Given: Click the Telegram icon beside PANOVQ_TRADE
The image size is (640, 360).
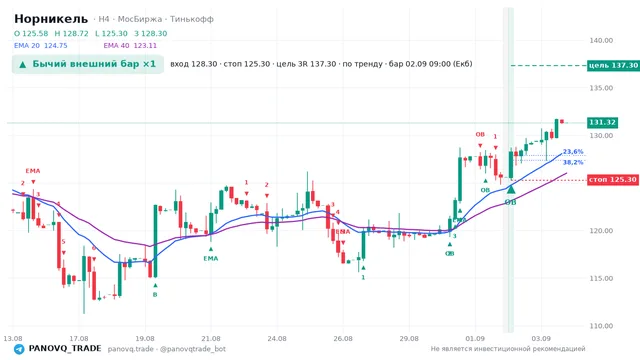Looking at the screenshot, I should (19, 349).
